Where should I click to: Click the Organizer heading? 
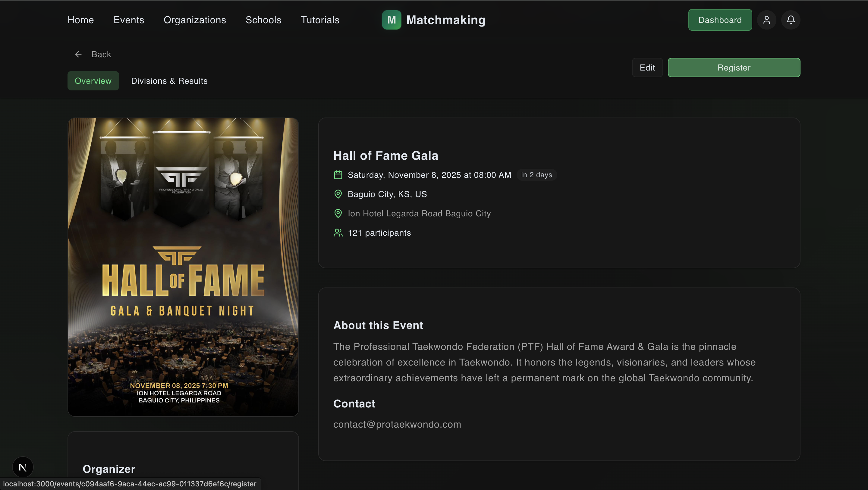pos(109,469)
